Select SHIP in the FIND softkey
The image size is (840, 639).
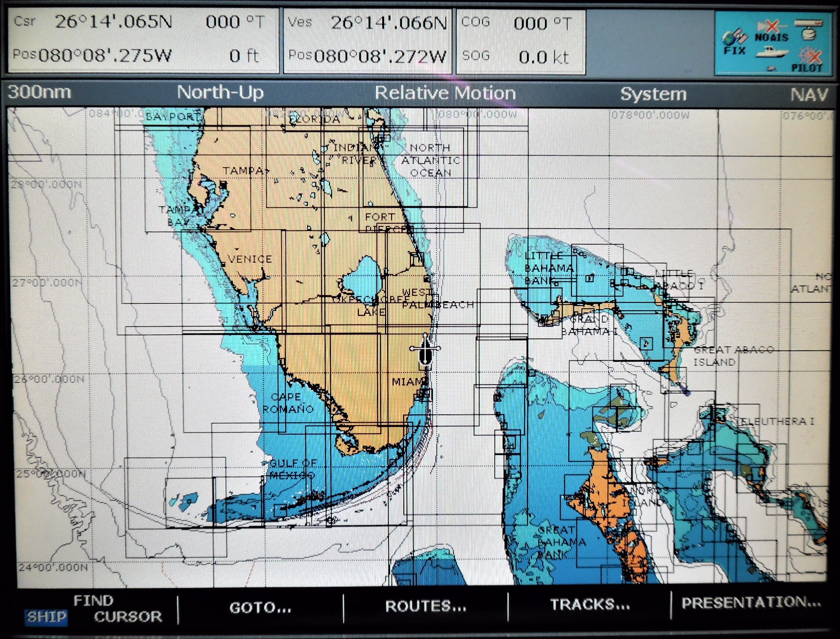point(46,617)
